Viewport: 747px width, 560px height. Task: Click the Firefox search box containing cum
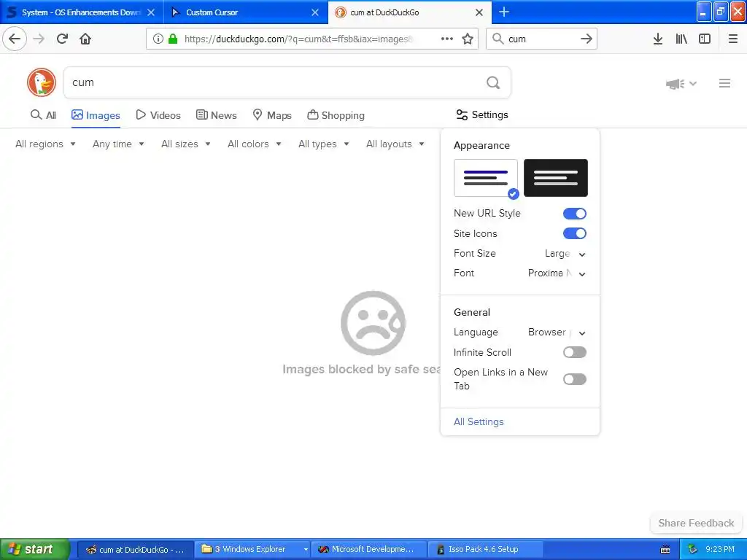coord(541,39)
